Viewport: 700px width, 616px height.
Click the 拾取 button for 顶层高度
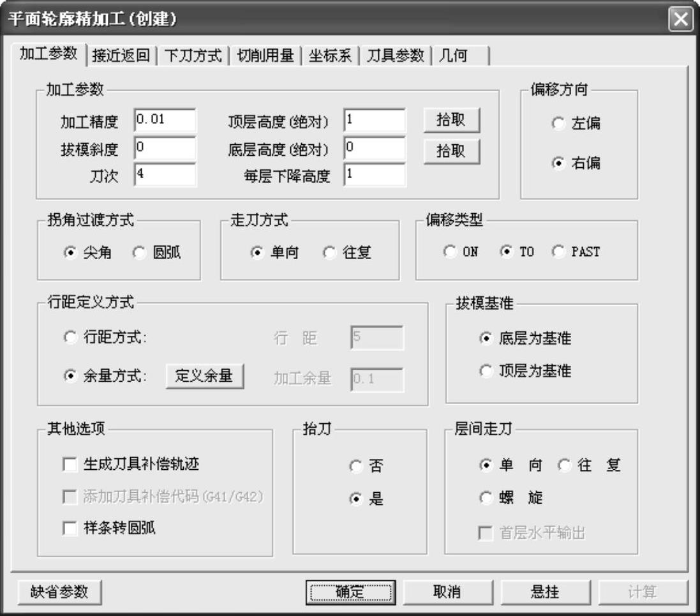451,120
